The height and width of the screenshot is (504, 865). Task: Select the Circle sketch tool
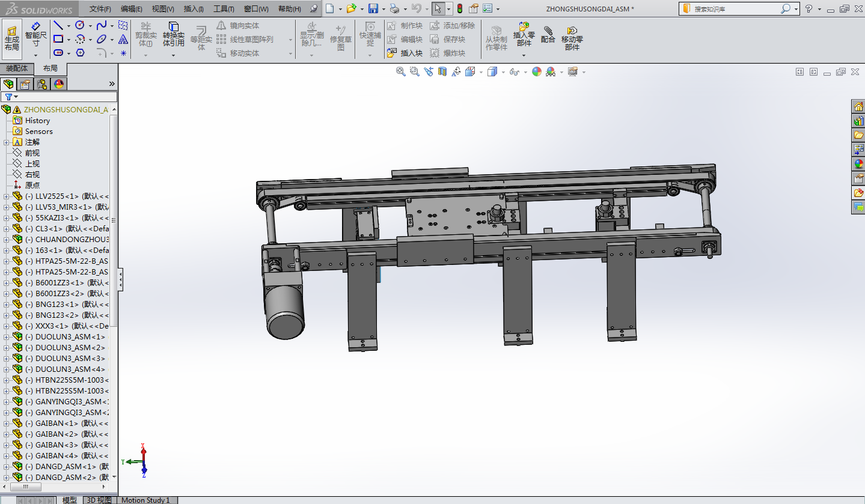point(79,25)
